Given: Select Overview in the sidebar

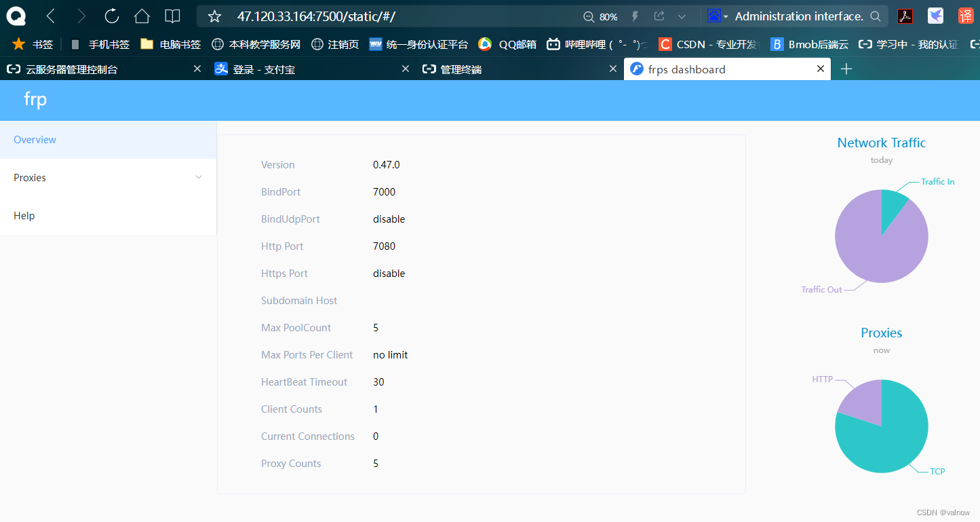Looking at the screenshot, I should point(109,140).
